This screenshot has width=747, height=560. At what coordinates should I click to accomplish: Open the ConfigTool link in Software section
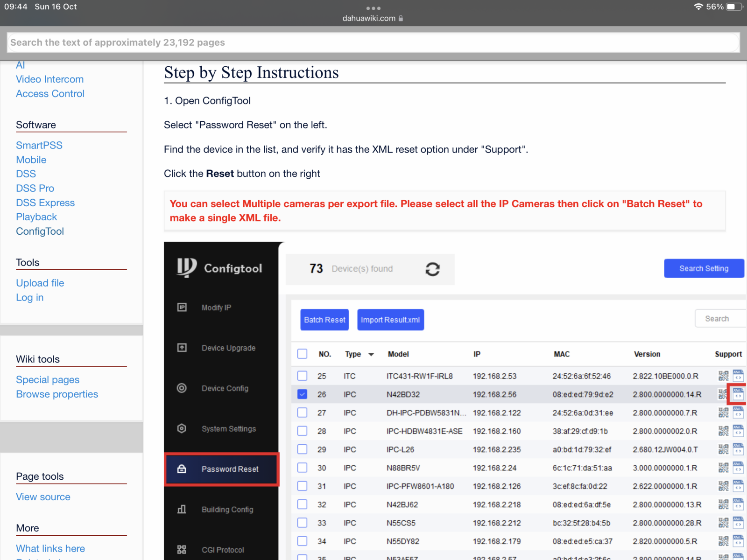coord(40,231)
